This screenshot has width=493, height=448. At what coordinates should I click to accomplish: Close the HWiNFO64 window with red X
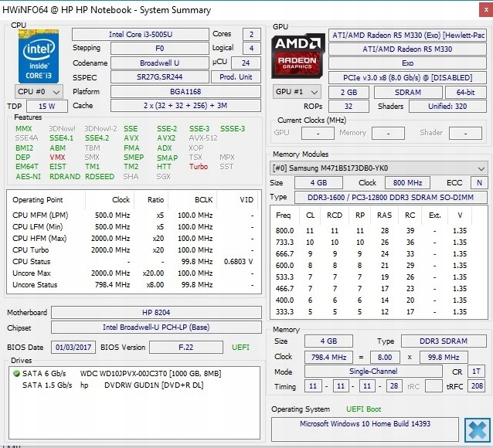(x=486, y=10)
